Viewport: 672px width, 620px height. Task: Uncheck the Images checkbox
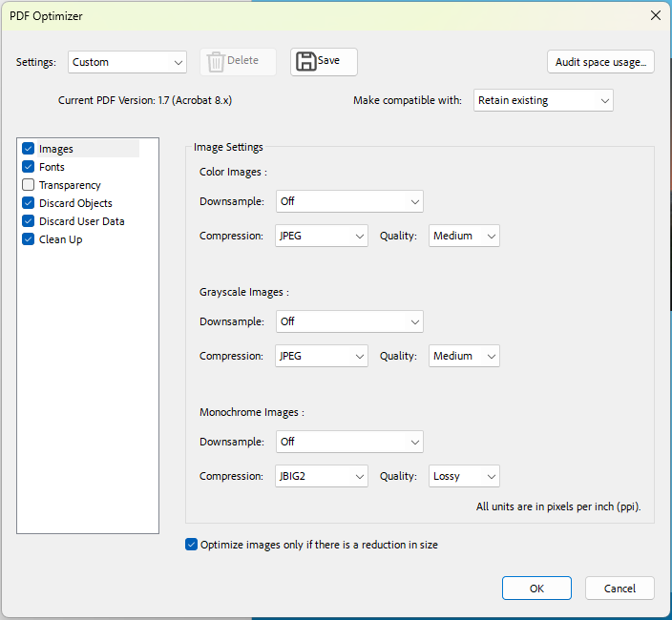tap(29, 149)
